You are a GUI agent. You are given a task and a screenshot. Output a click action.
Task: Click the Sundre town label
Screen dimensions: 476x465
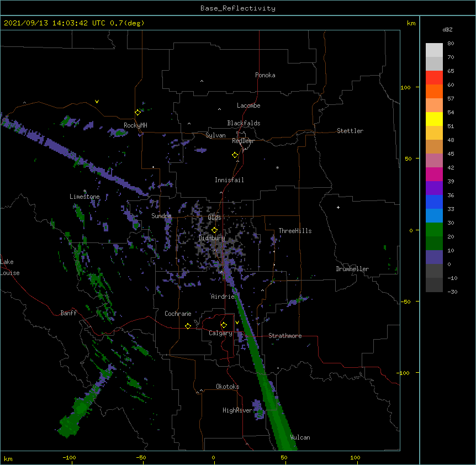click(161, 216)
